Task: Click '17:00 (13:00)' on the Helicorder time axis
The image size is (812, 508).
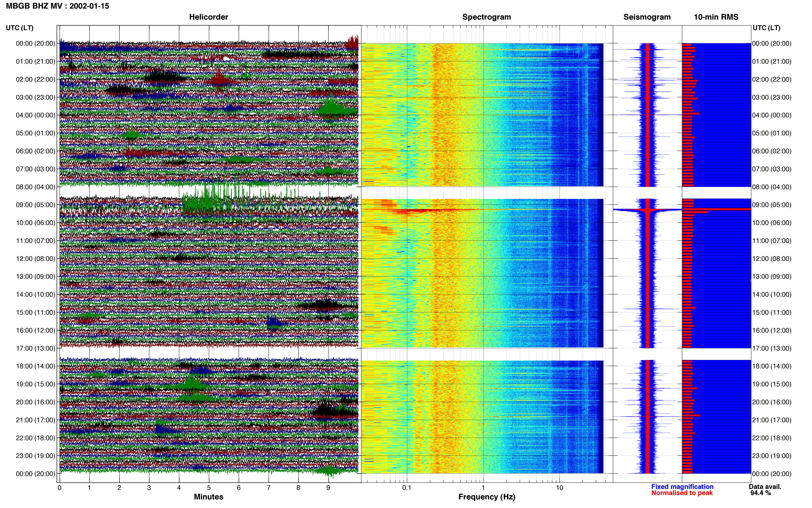Action: pos(36,348)
